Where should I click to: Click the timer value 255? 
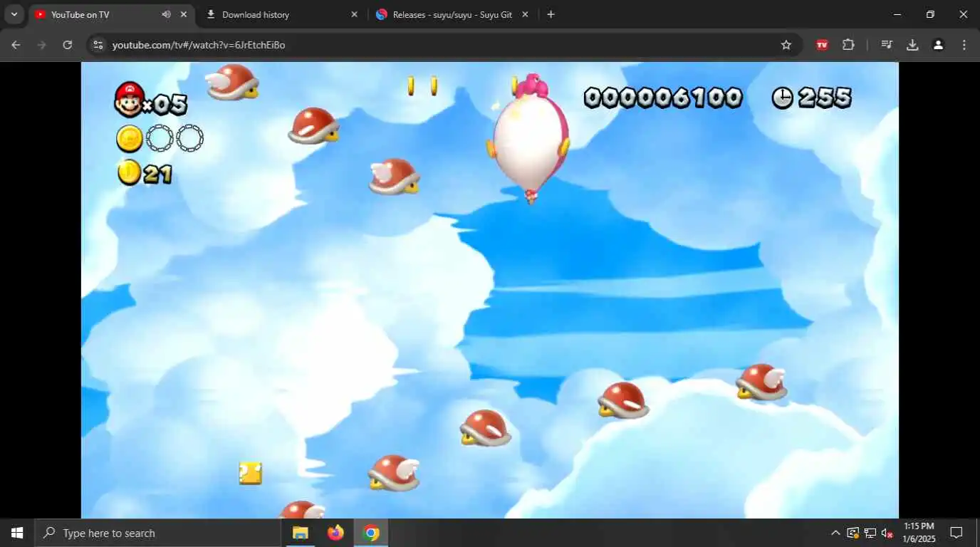(x=825, y=98)
